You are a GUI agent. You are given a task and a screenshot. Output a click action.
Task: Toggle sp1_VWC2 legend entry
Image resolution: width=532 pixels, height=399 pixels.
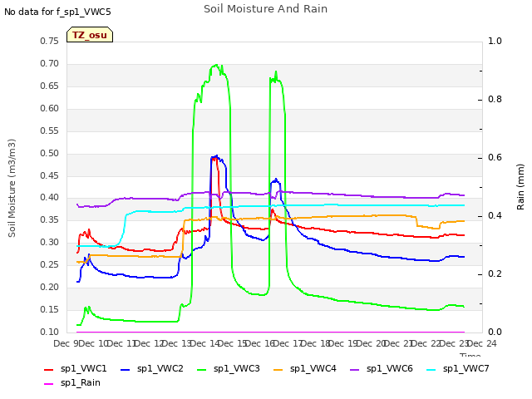click(x=151, y=369)
